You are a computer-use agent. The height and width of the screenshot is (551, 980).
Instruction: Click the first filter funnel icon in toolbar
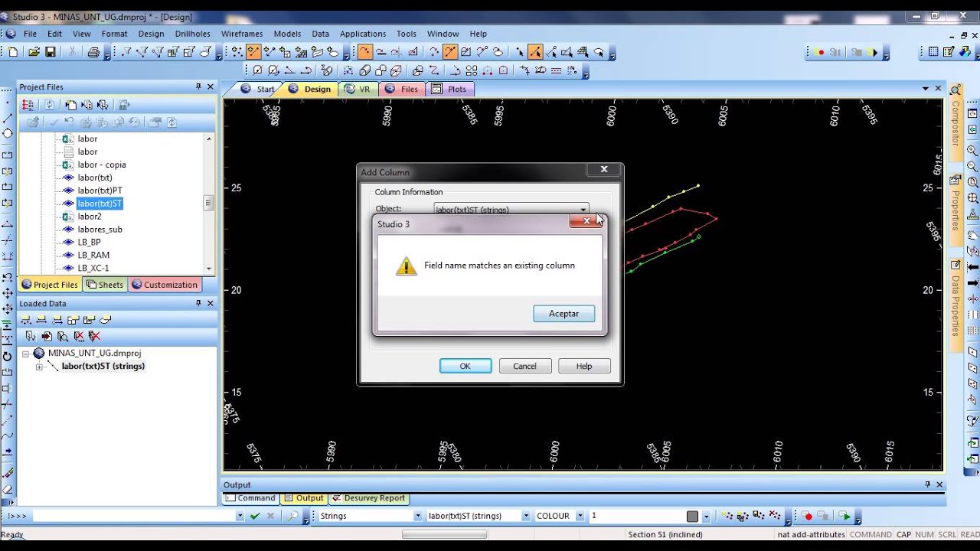pyautogui.click(x=126, y=52)
